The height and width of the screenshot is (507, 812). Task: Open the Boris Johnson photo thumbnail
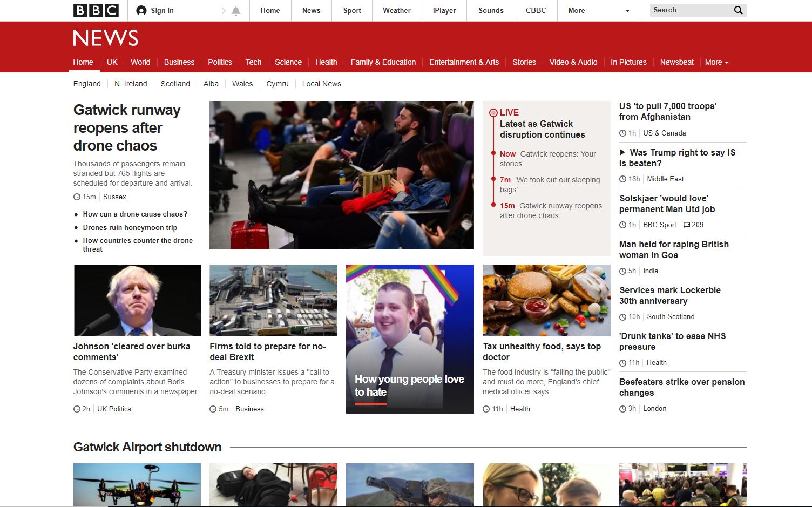(x=137, y=300)
